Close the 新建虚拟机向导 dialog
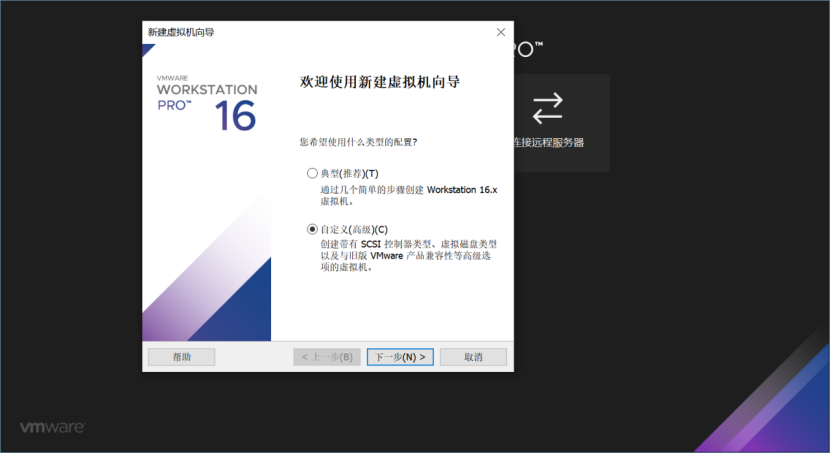This screenshot has width=830, height=453. pos(501,32)
